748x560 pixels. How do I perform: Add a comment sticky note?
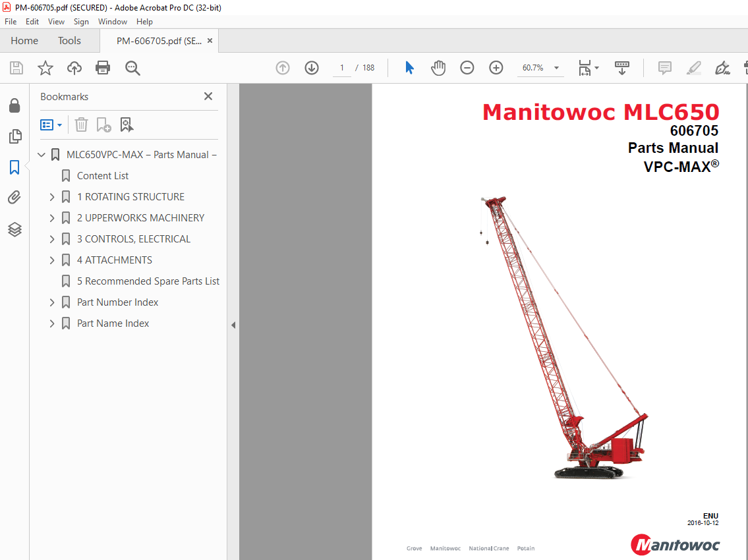[x=664, y=68]
